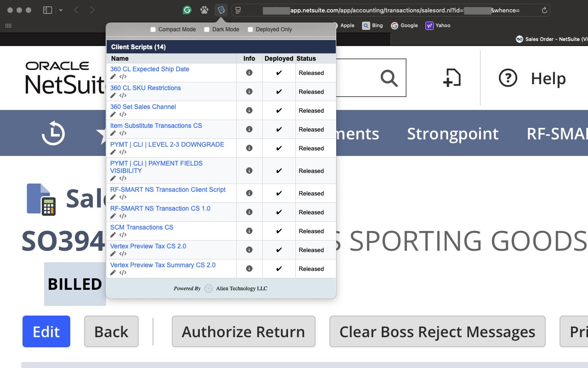Open the RF-SMART NS Transaction CS 1.0 link
Viewport: 588px width, 368px height.
point(160,208)
